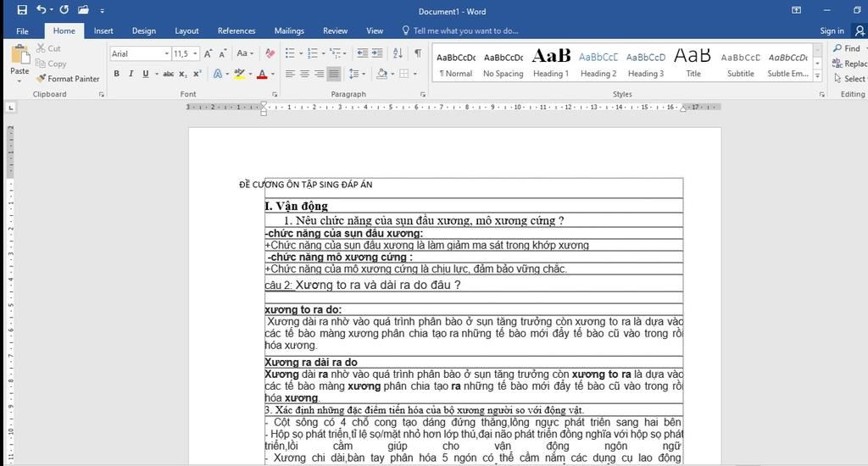Click Increase Indent icon

coord(377,53)
